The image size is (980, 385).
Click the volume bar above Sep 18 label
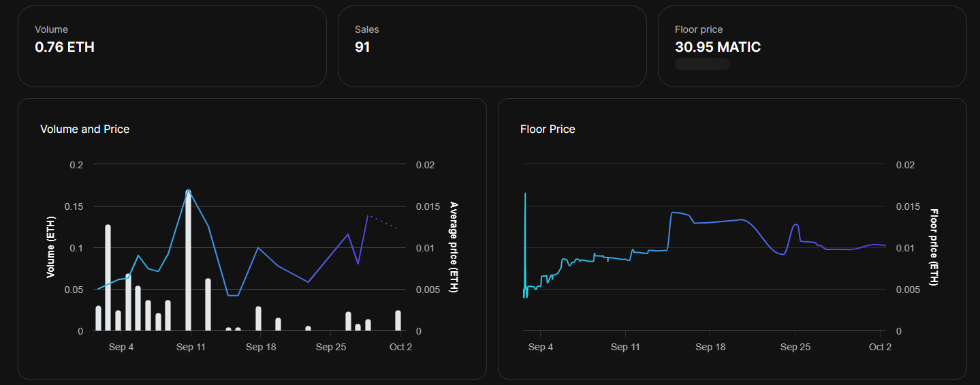[259, 319]
